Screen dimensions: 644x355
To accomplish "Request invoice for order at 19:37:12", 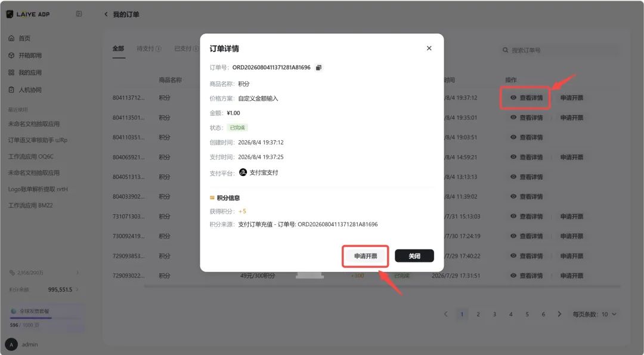I will tap(572, 98).
